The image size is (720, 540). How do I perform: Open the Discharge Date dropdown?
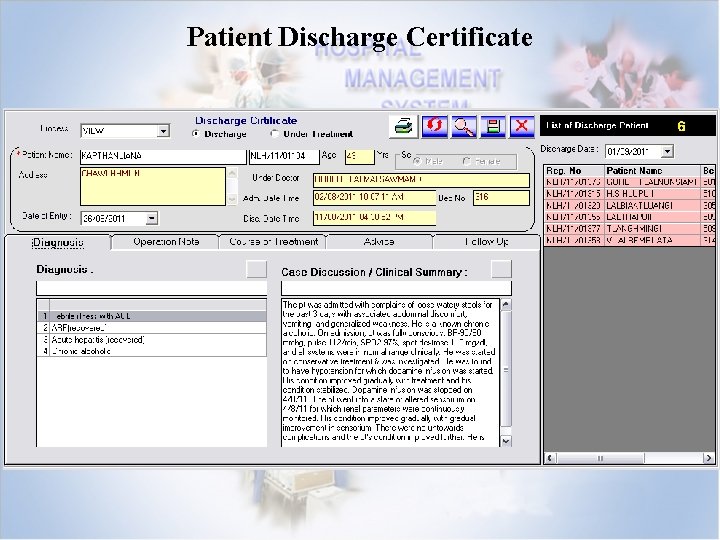click(668, 151)
